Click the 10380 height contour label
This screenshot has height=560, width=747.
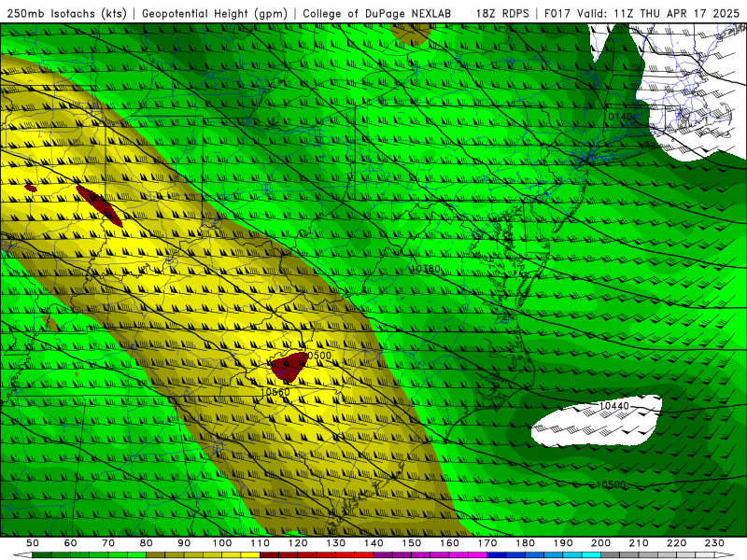(426, 269)
